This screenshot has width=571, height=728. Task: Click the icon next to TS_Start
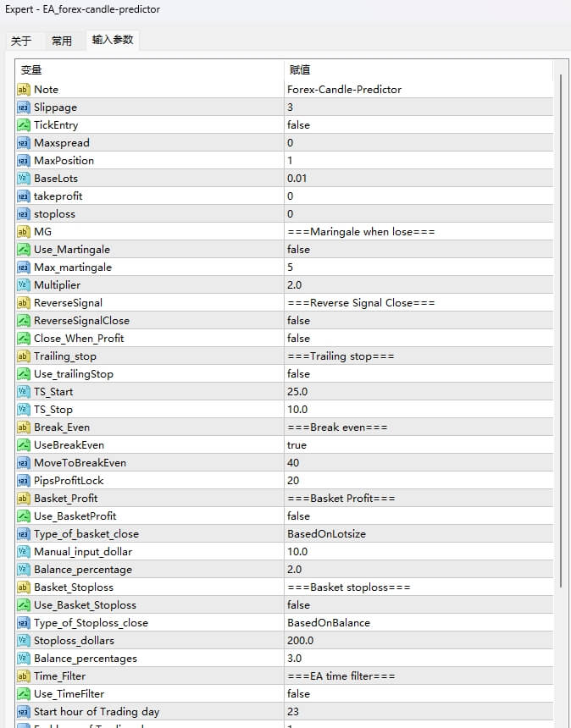click(x=24, y=392)
